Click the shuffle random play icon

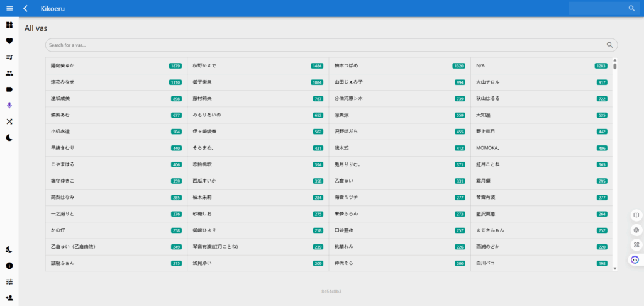click(x=9, y=122)
